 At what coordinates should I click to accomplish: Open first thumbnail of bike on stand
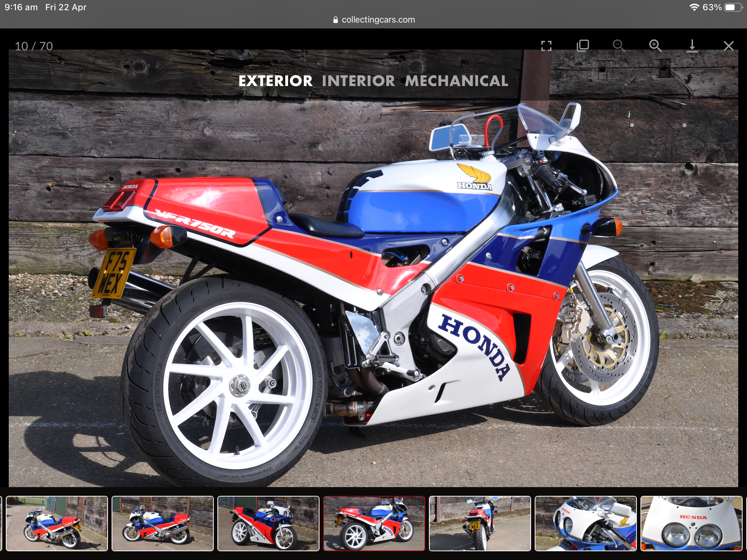tap(57, 523)
